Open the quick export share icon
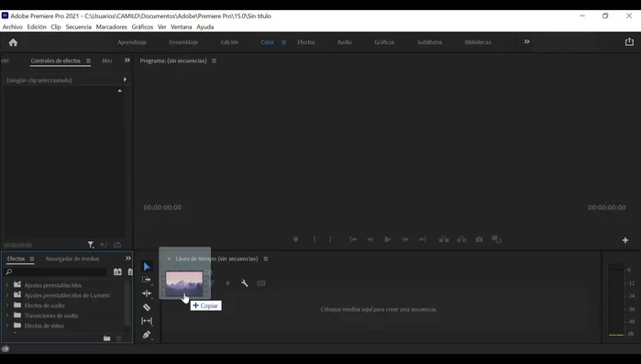The width and height of the screenshot is (641, 364). point(629,41)
